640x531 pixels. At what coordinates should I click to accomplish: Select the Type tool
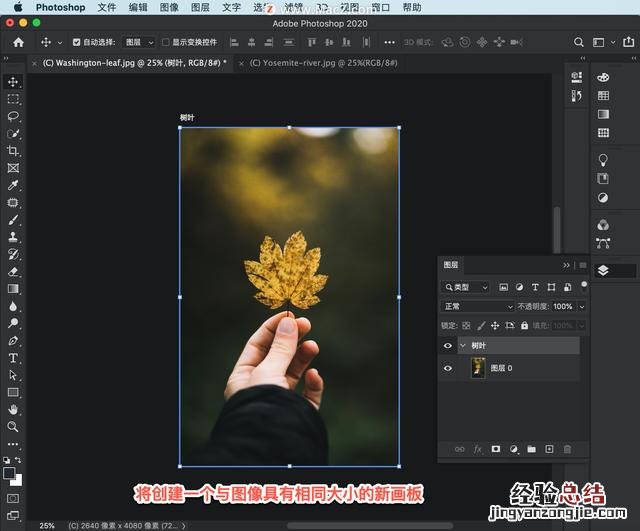pyautogui.click(x=13, y=358)
